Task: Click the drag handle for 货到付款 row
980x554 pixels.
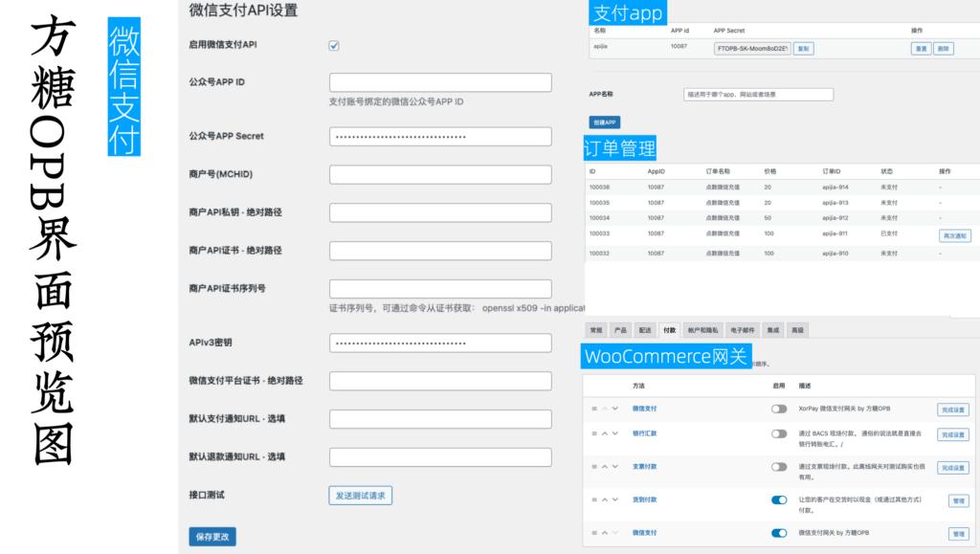Action: tap(593, 499)
